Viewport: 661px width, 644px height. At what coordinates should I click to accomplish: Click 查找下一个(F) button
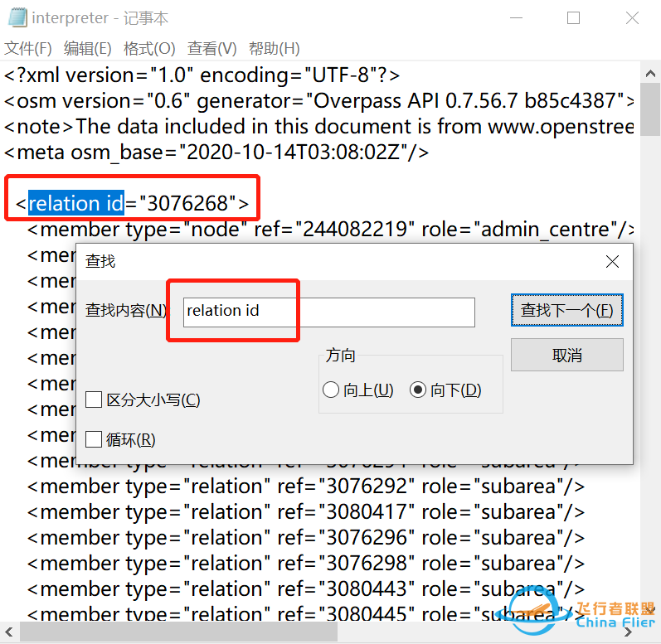point(567,310)
